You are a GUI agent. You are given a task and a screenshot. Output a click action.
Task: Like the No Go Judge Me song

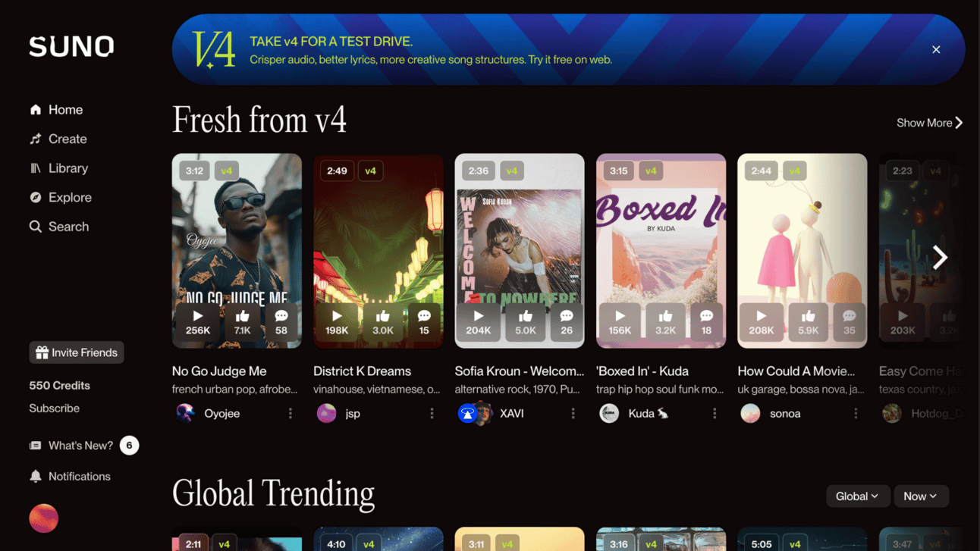[243, 321]
